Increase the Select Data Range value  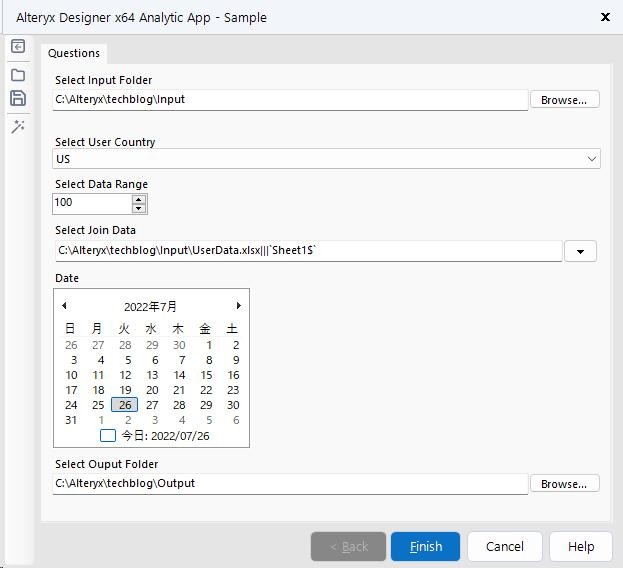coord(139,198)
